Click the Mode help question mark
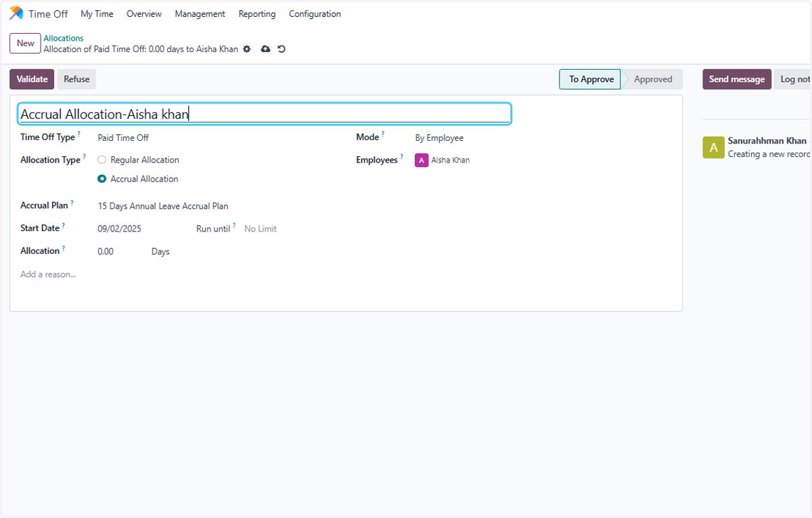812x518 pixels. tap(383, 134)
